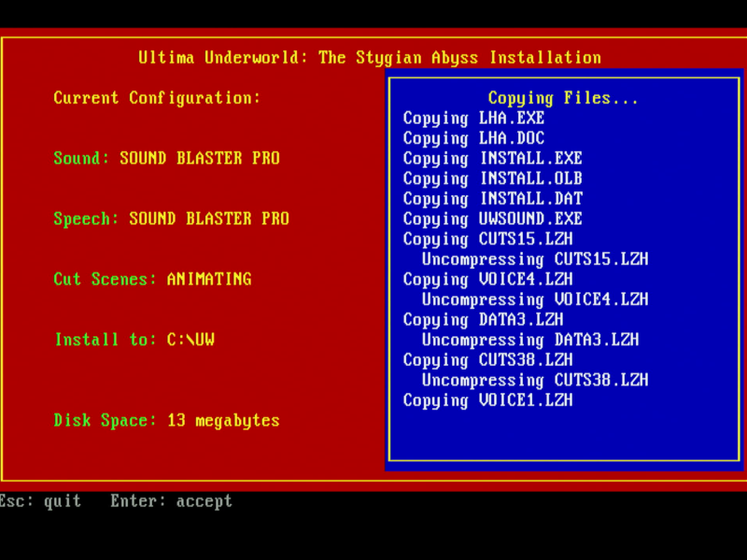Click the 'Enter: accept' hint
The image size is (747, 560).
pyautogui.click(x=172, y=502)
